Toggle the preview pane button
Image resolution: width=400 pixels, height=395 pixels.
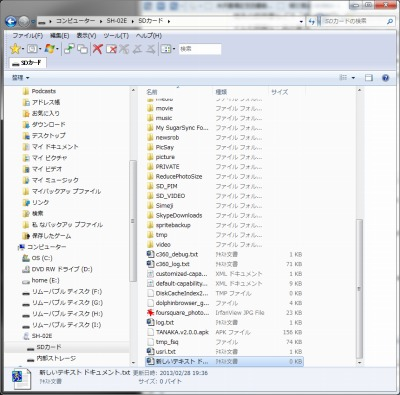click(x=369, y=78)
